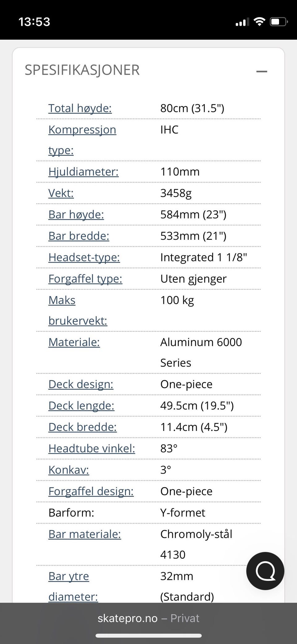297x644 pixels.
Task: Tap the battery indicator icon
Action: pos(279,22)
